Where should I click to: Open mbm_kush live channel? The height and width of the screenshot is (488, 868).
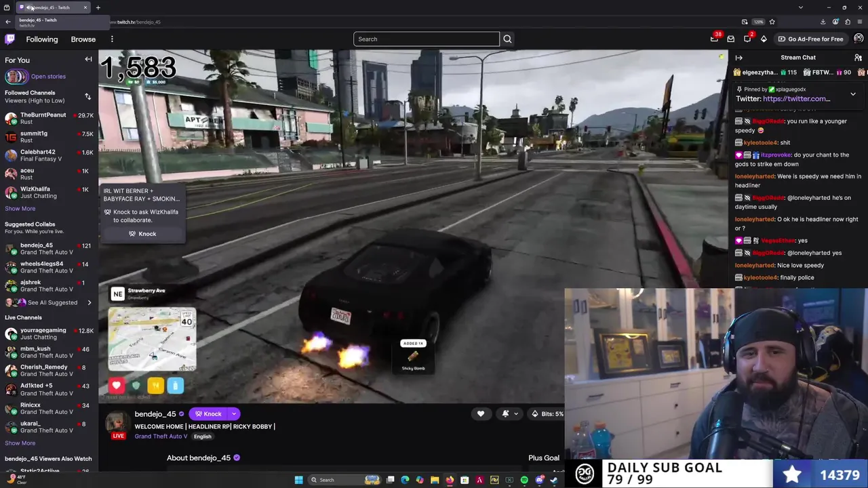point(49,352)
